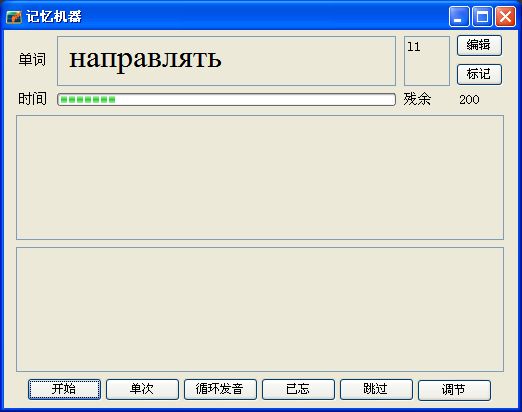The height and width of the screenshot is (412, 522).
Task: Click the green 时间 progress bar
Action: coord(226,100)
